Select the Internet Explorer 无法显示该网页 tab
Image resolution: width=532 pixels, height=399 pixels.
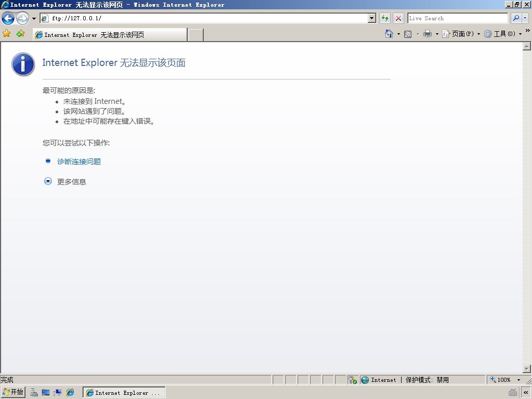(110, 35)
